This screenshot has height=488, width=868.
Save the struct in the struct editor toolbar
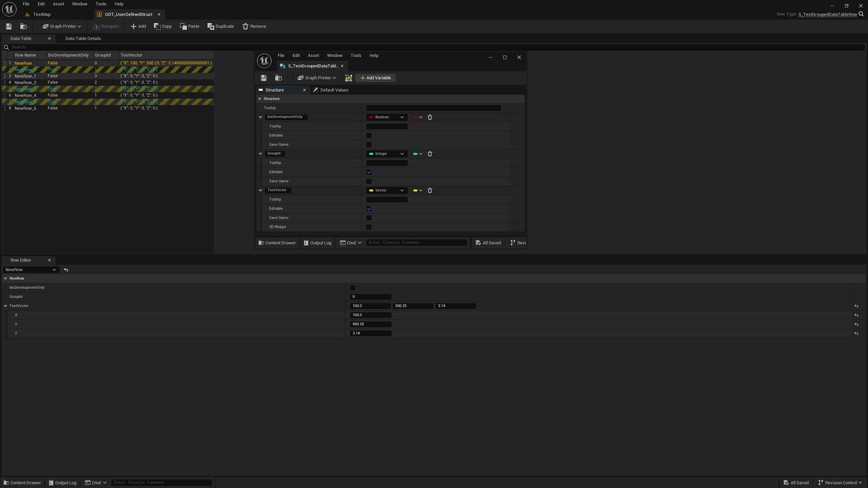(264, 78)
